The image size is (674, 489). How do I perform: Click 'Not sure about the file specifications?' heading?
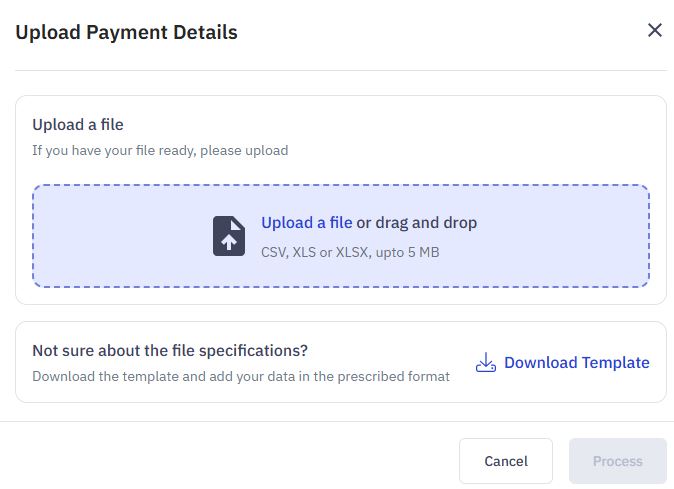[170, 350]
